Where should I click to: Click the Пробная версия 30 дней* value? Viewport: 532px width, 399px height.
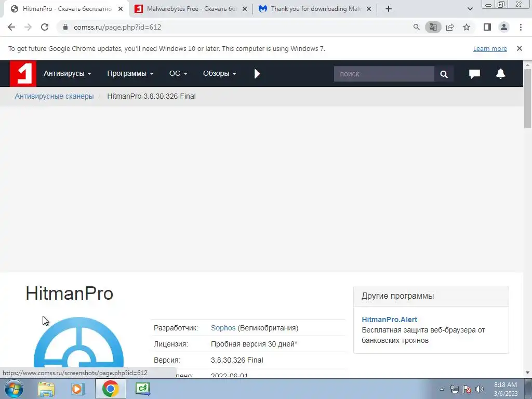(254, 344)
